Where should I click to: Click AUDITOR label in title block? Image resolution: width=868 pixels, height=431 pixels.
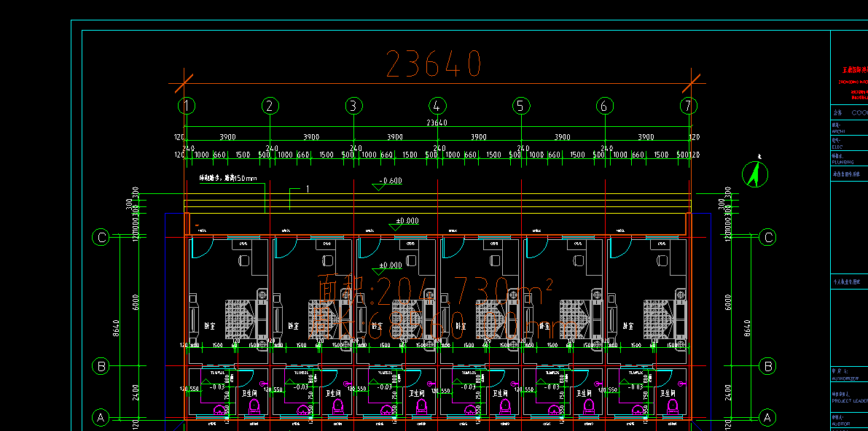842,424
